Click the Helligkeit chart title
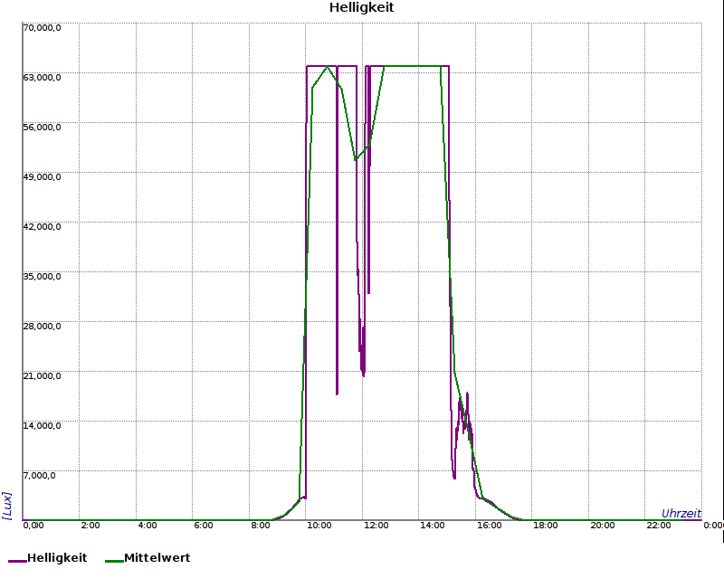 pos(361,7)
